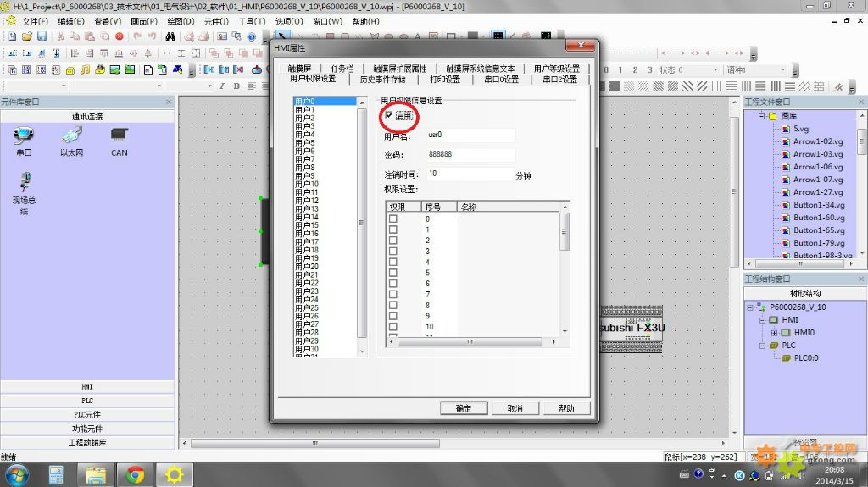Click the 取消 Cancel button
Image resolution: width=868 pixels, height=487 pixels.
pos(515,408)
